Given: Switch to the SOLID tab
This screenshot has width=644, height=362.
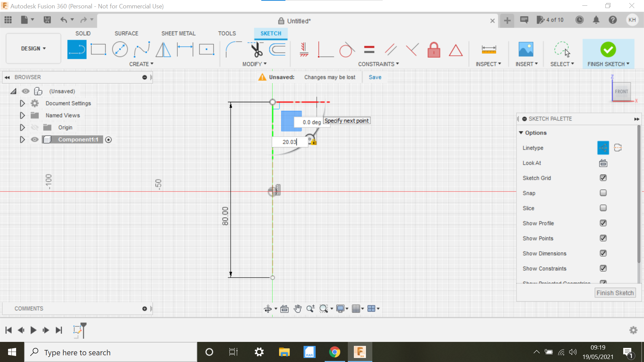Looking at the screenshot, I should point(83,33).
